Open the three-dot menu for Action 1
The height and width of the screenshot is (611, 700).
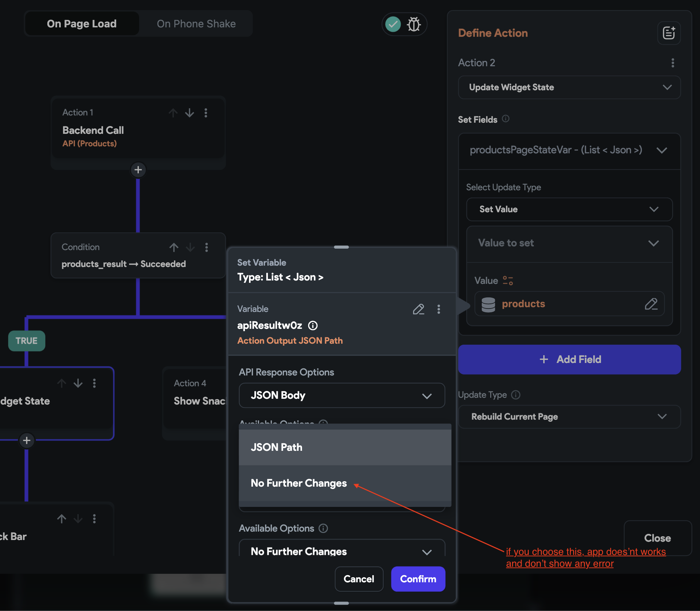pyautogui.click(x=206, y=113)
